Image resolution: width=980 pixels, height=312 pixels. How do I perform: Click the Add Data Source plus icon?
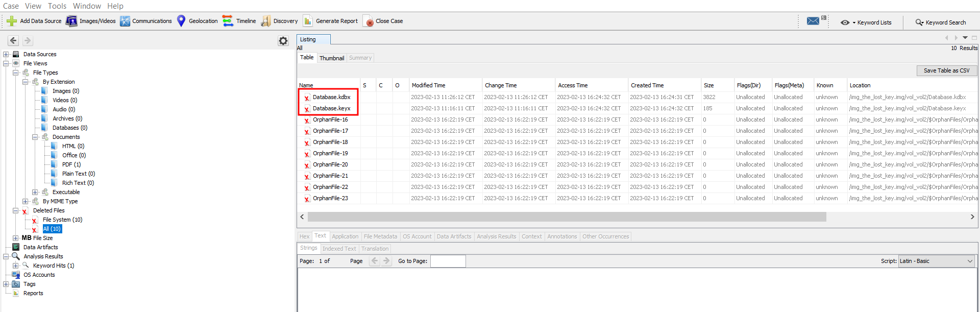click(11, 21)
